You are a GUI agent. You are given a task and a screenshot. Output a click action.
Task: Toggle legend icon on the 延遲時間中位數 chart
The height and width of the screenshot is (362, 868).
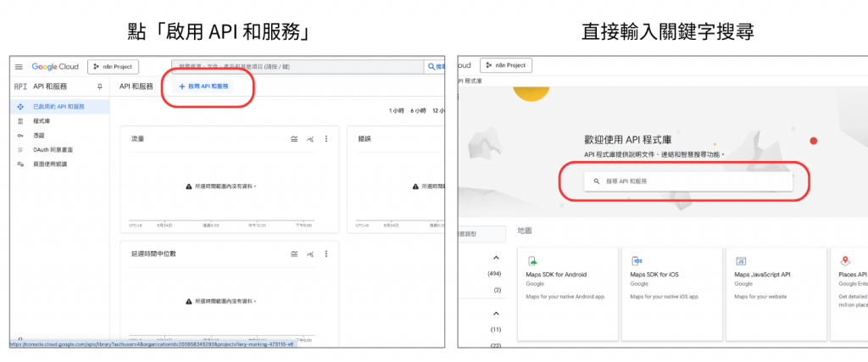pyautogui.click(x=294, y=253)
